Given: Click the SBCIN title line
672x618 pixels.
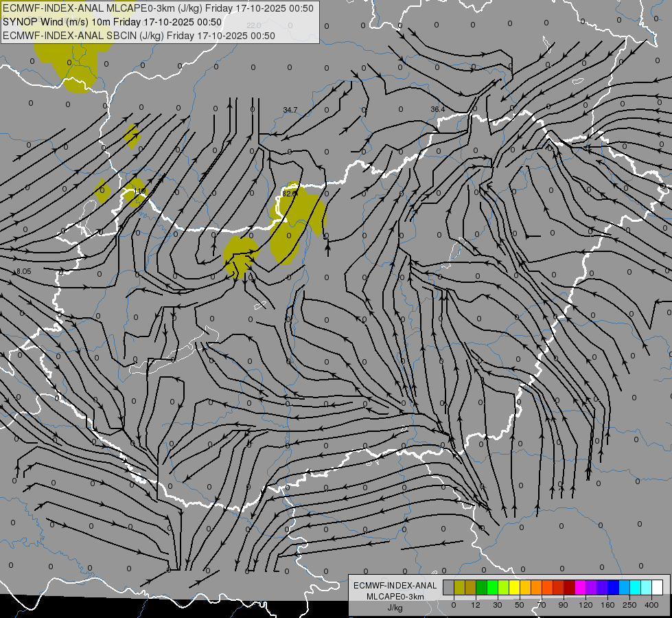Looking at the screenshot, I should coord(139,36).
